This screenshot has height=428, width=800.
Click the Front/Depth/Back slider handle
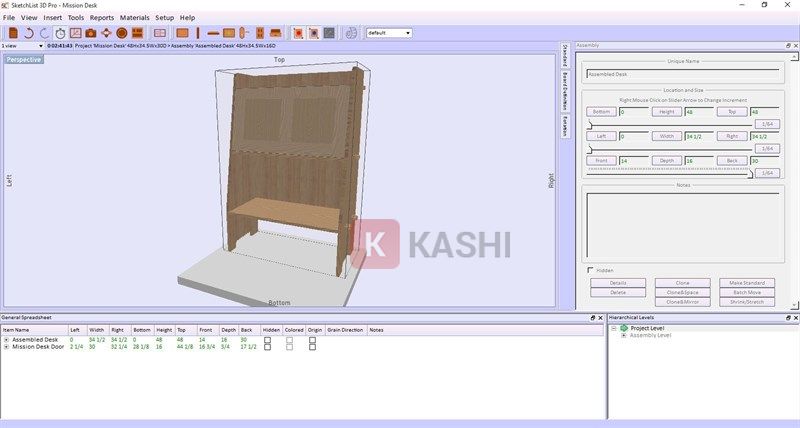pyautogui.click(x=750, y=174)
